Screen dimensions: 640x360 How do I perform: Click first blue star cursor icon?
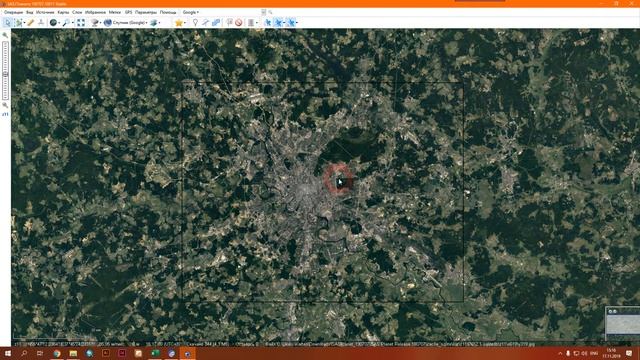tap(268, 22)
